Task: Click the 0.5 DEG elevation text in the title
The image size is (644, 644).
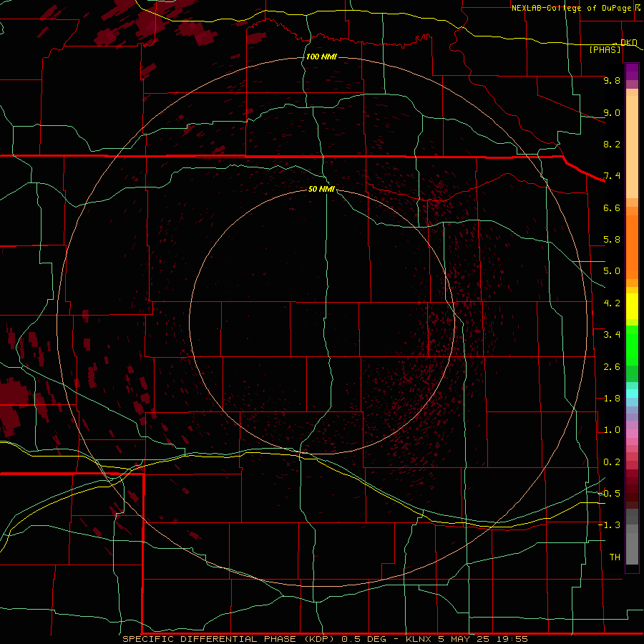Action: click(364, 639)
